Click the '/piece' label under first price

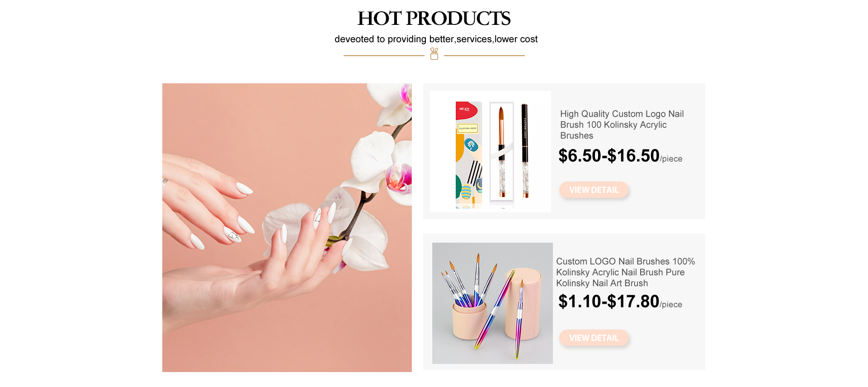click(x=671, y=159)
